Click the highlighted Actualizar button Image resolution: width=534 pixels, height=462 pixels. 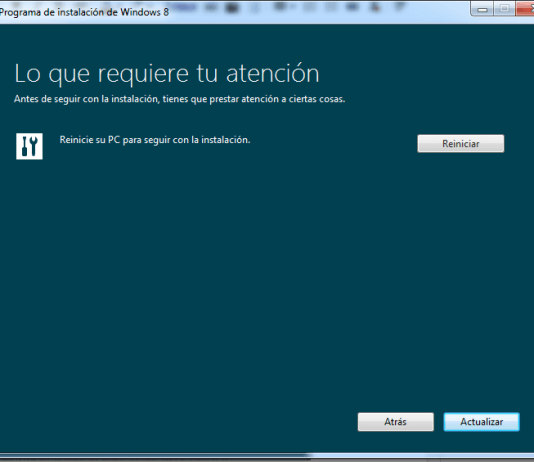click(482, 422)
